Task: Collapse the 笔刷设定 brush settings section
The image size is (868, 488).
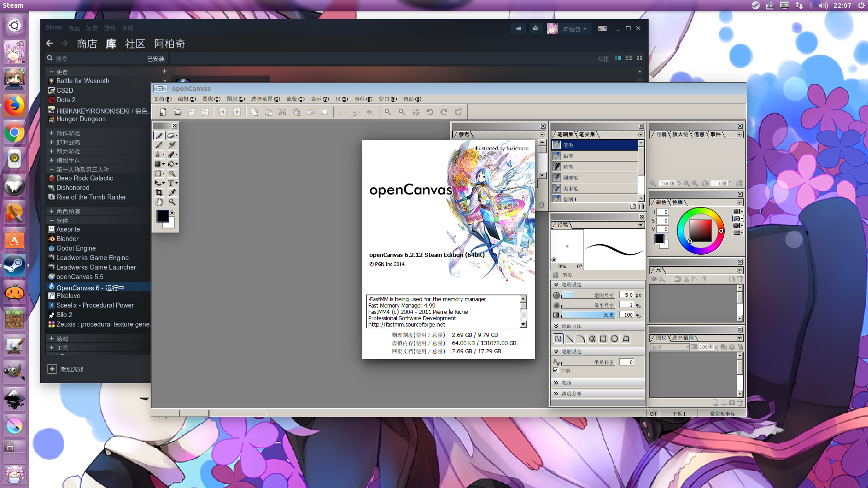Action: tap(556, 285)
